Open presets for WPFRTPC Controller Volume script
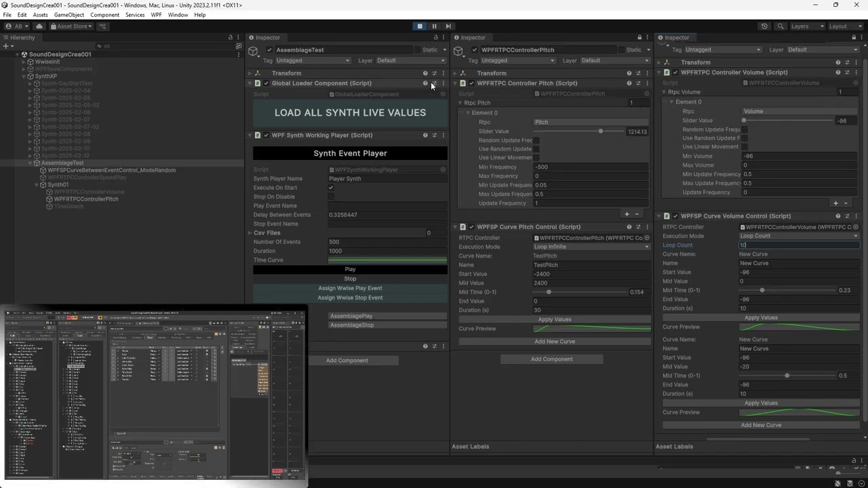The height and width of the screenshot is (488, 868). (x=847, y=72)
